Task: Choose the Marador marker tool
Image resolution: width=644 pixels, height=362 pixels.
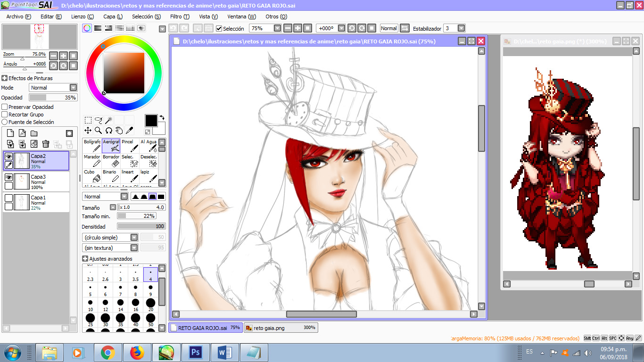Action: click(x=92, y=161)
